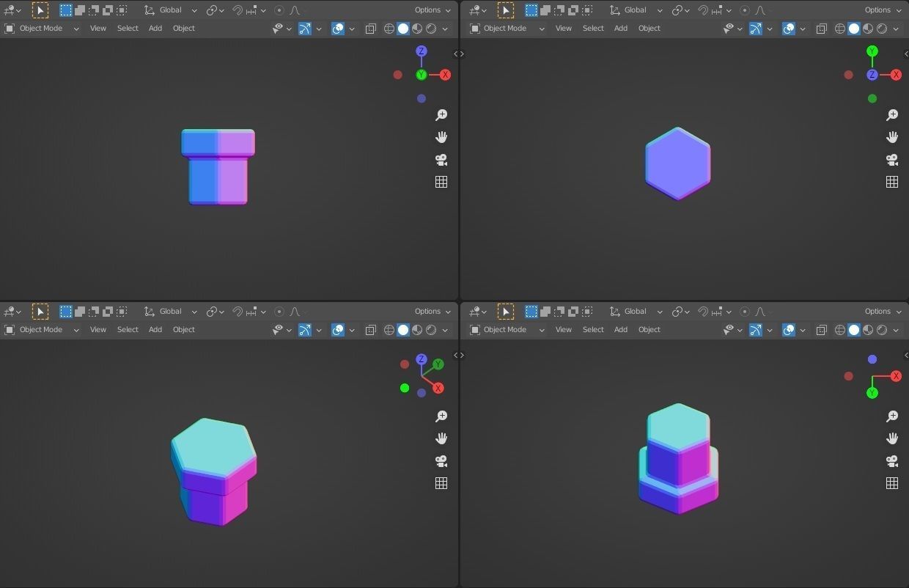
Task: Open Object menu in top-left viewport
Action: (x=183, y=29)
